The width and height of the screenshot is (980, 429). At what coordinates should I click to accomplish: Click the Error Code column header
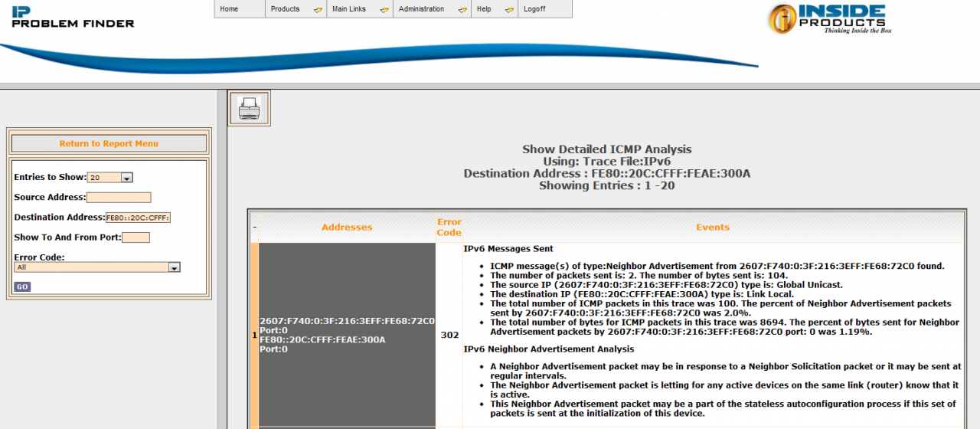449,228
